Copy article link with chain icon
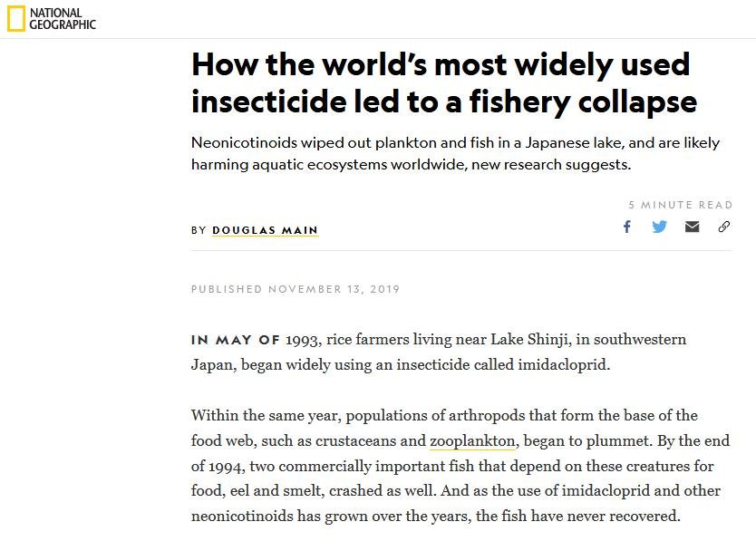This screenshot has width=756, height=541. (x=723, y=227)
